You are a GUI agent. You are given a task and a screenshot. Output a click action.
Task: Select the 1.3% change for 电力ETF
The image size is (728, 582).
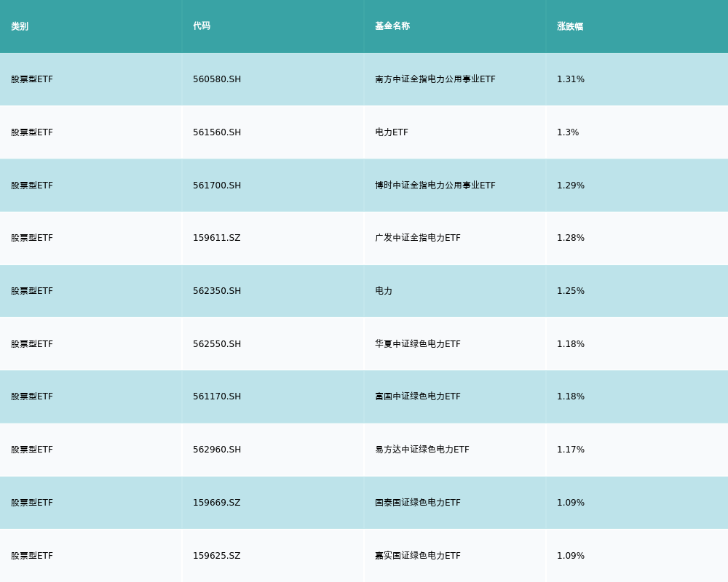pos(568,132)
